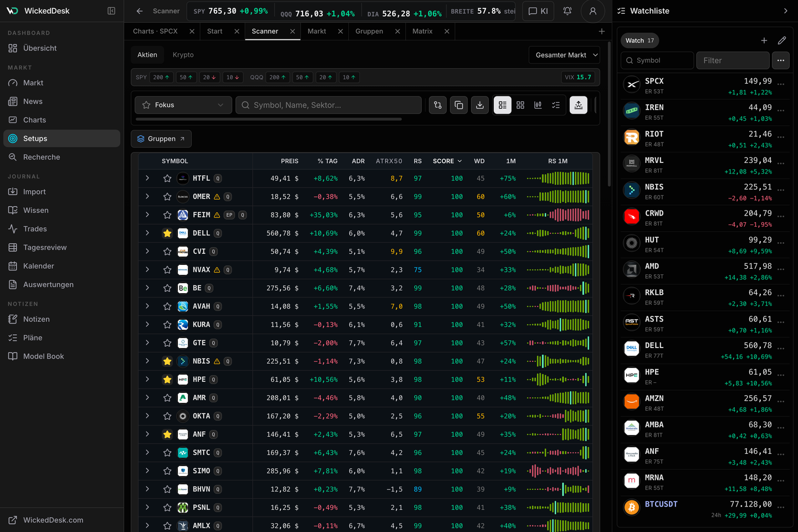Open Übersicht in the sidebar
The height and width of the screenshot is (532, 798).
tap(62, 48)
